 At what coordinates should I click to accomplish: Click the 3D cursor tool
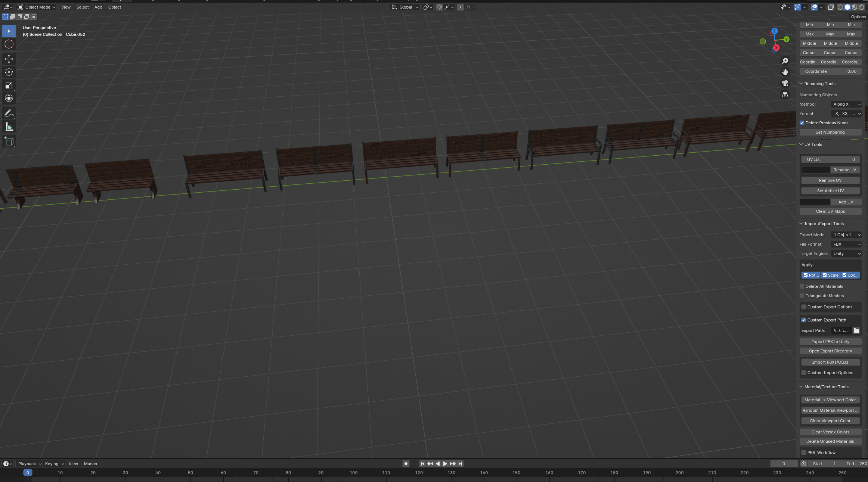click(9, 44)
